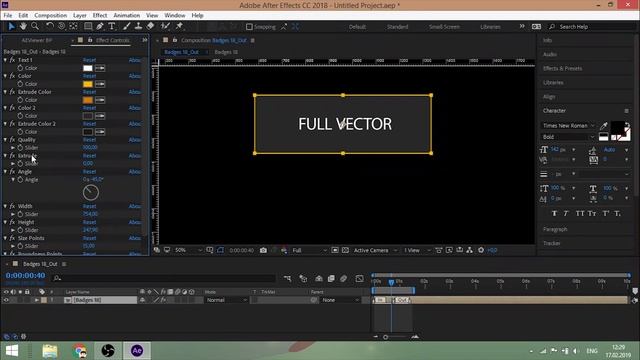640x360 pixels.
Task: Click the Draft 3D timeline icon
Action: (x=303, y=278)
